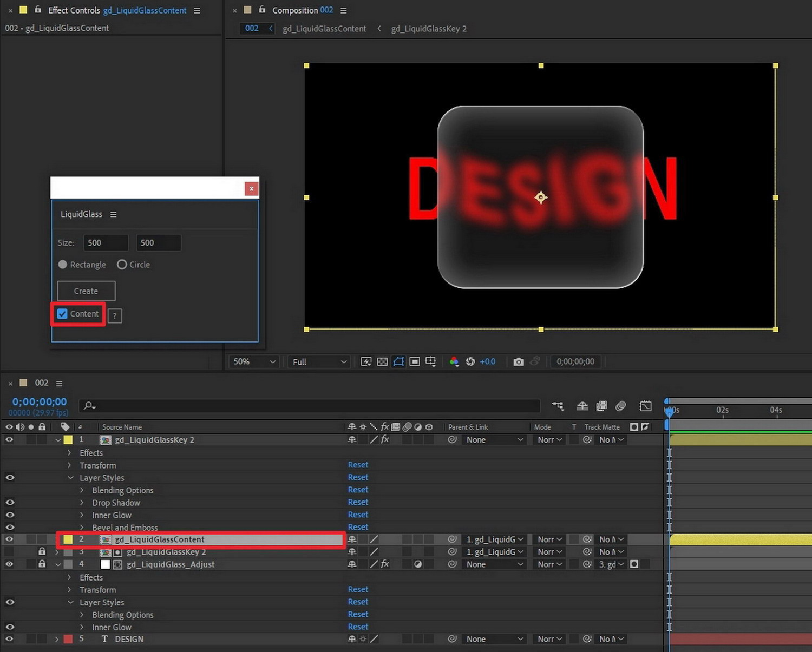Enable the Region of Interest button
This screenshot has height=652, width=812.
[415, 361]
